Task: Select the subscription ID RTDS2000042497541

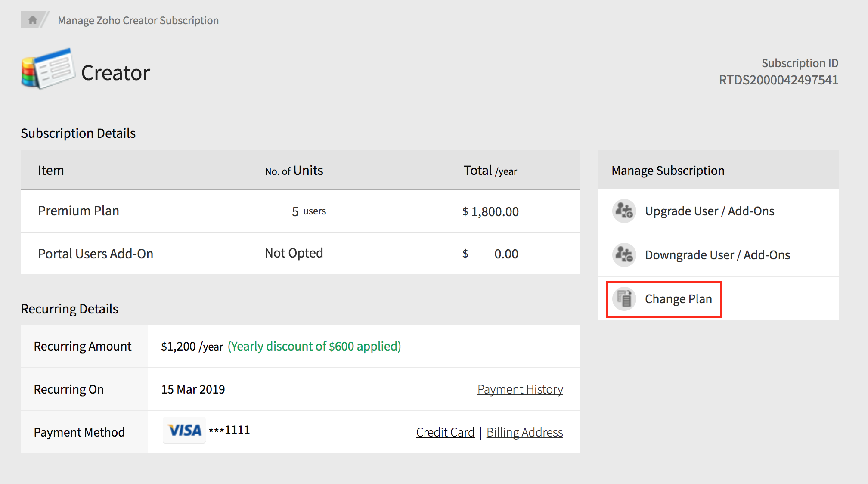Action: click(778, 80)
